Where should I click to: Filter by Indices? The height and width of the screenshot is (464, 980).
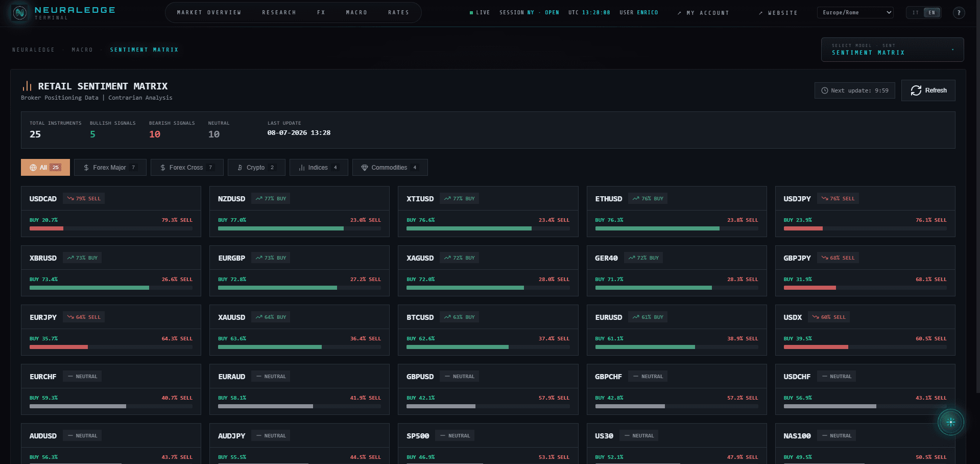point(319,168)
